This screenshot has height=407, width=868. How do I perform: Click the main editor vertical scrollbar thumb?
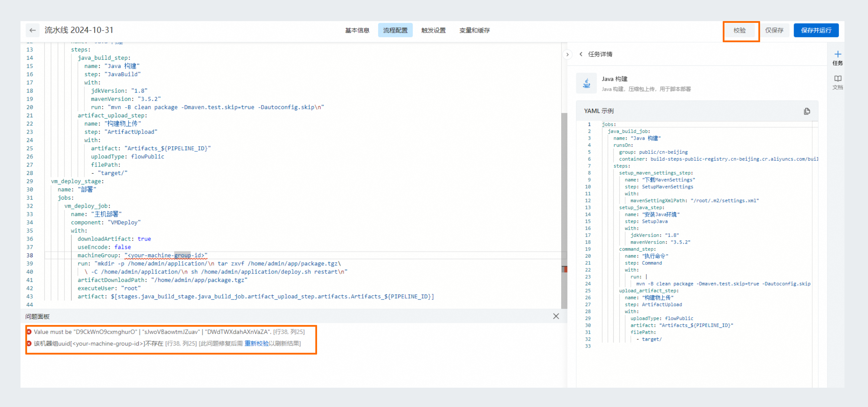(x=565, y=210)
